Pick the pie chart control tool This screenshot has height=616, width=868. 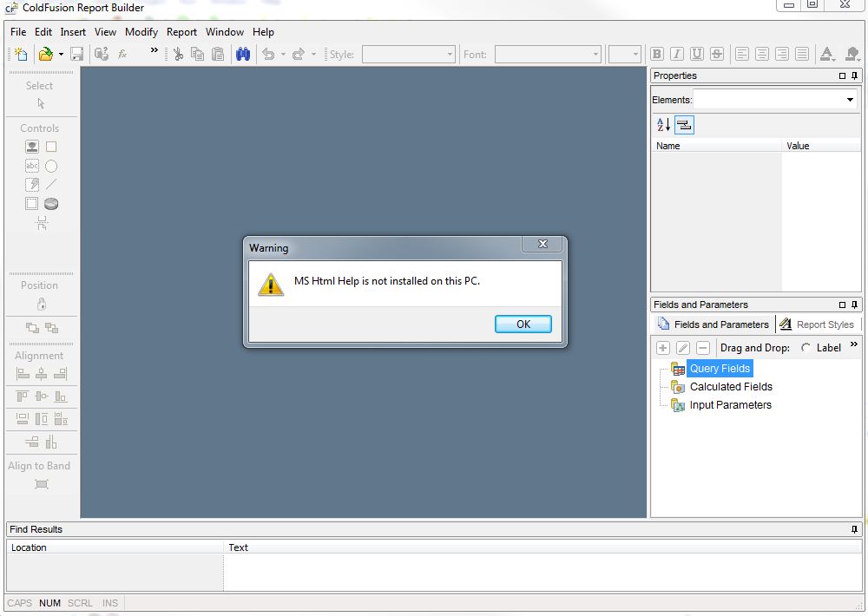click(51, 204)
